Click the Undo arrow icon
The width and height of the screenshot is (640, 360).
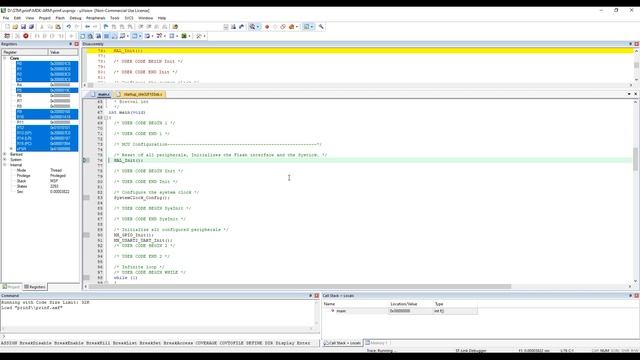pos(69,27)
